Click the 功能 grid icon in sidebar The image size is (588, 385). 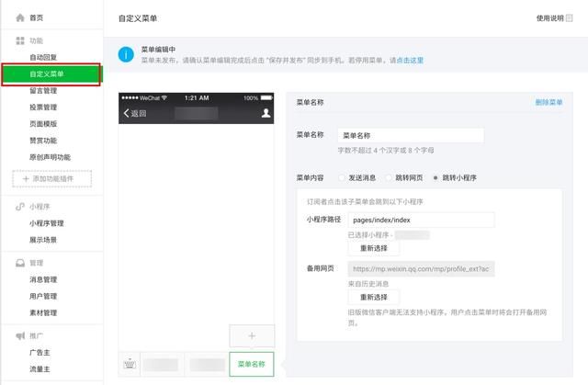pos(20,40)
